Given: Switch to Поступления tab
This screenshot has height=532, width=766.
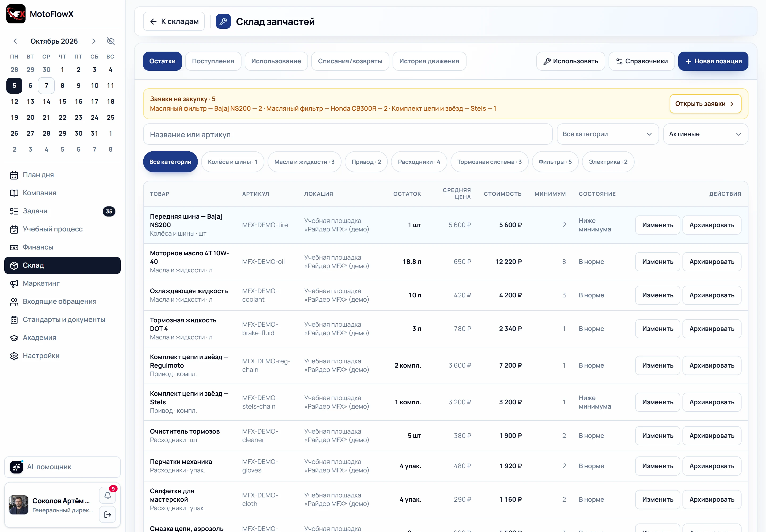Looking at the screenshot, I should coord(213,61).
